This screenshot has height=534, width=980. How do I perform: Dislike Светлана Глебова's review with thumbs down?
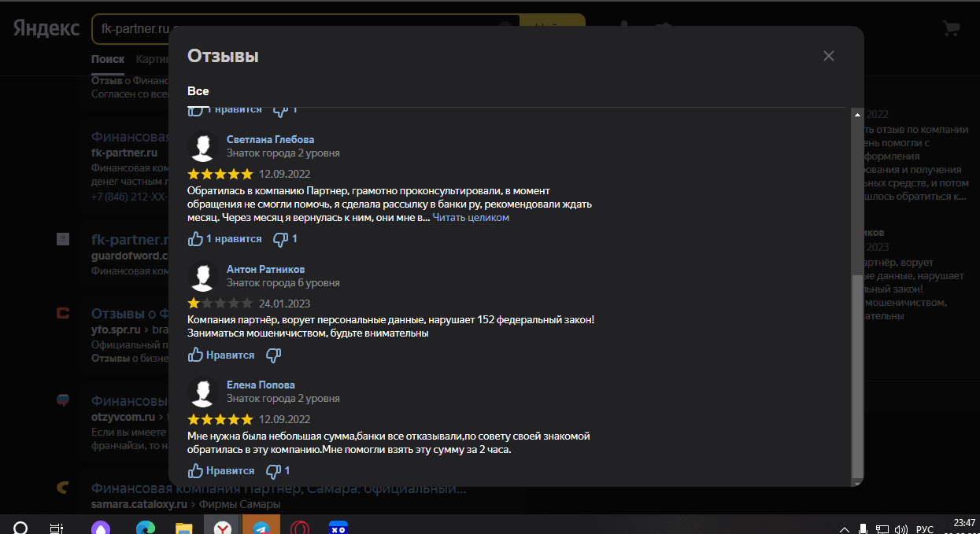(x=285, y=238)
